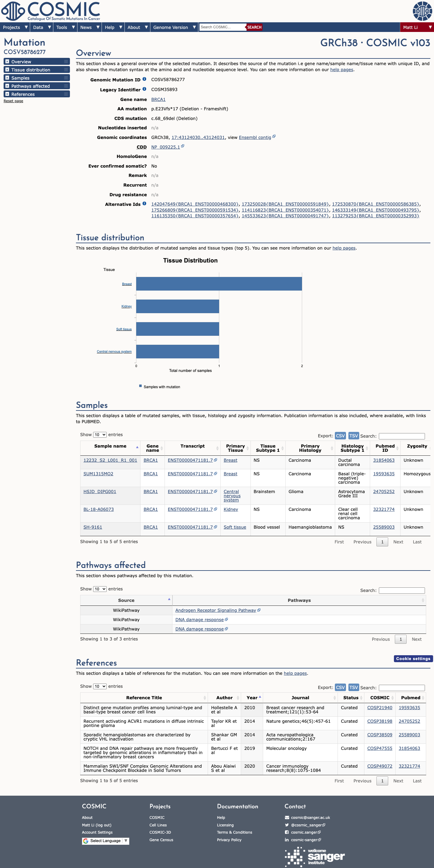434x868 pixels.
Task: Click the email envelope icon in footer
Action: pyautogui.click(x=287, y=817)
